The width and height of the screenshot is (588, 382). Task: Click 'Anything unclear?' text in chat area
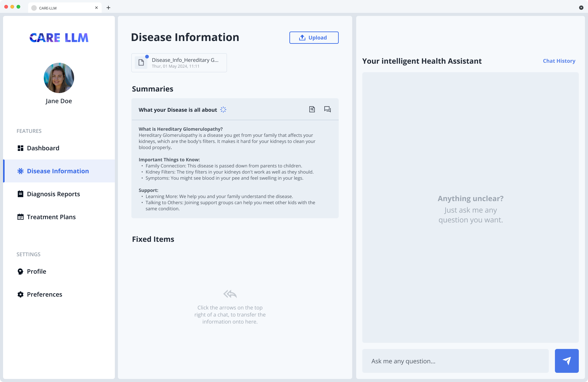coord(470,199)
